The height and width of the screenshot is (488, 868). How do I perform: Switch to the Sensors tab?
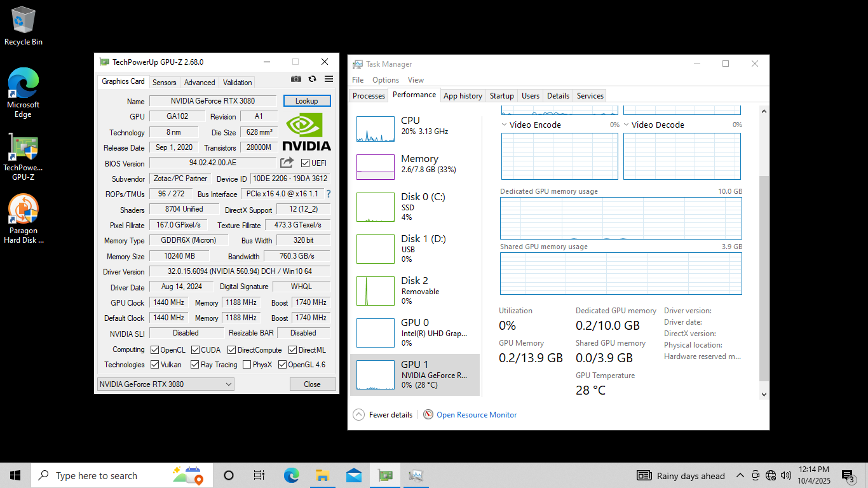[164, 83]
